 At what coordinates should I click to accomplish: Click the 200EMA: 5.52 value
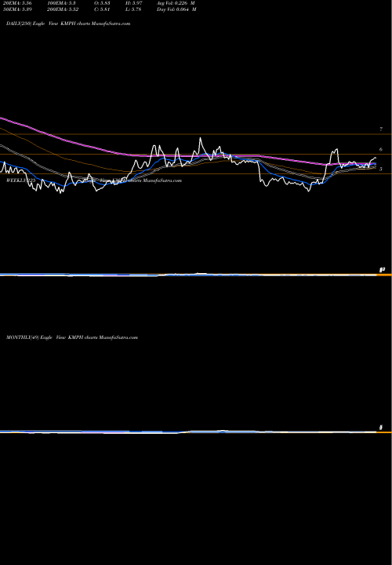pyautogui.click(x=63, y=9)
